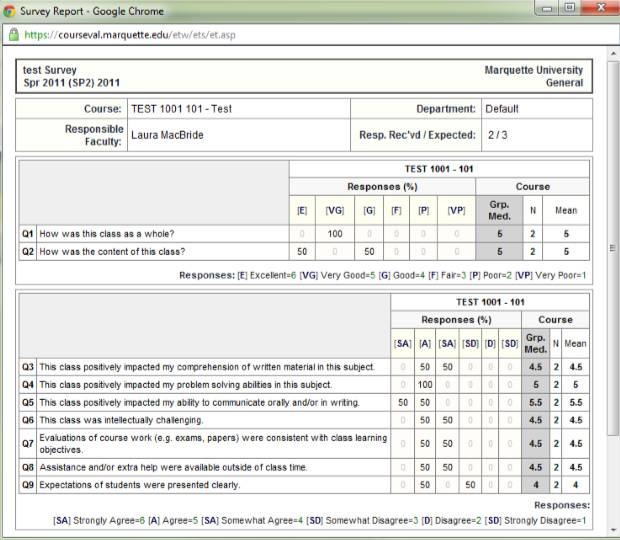The height and width of the screenshot is (540, 620).
Task: Click the 100 value in Q4 row
Action: pyautogui.click(x=425, y=385)
